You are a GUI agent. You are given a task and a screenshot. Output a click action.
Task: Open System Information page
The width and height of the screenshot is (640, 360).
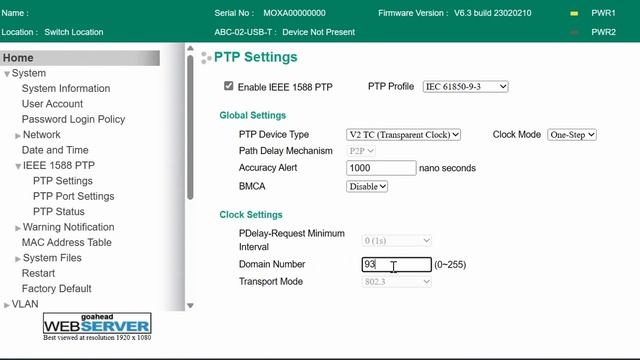(66, 88)
